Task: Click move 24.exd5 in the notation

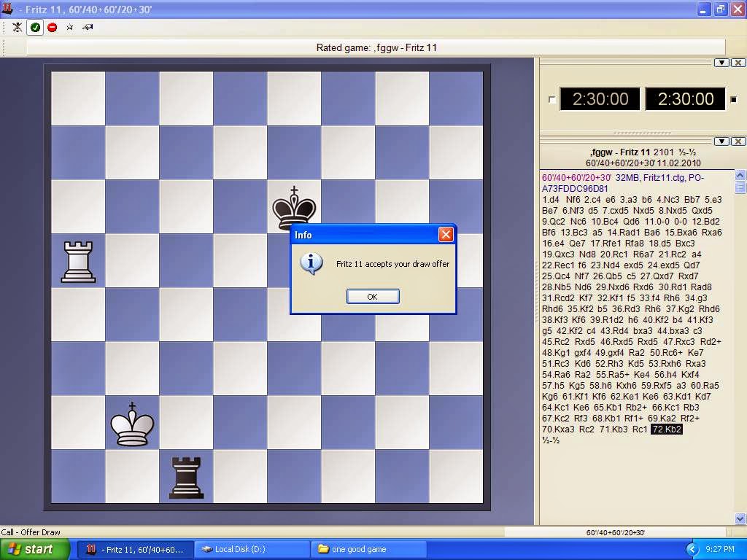Action: [664, 265]
